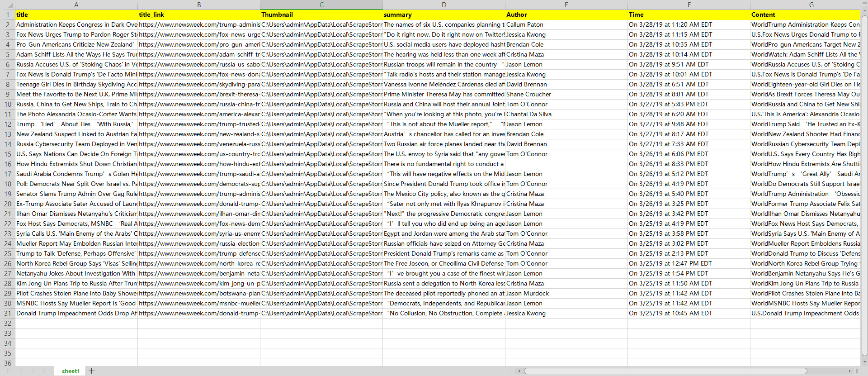868x376 pixels.
Task: Select title cell 'Fox News Urges Trump to Pardon Roger'
Action: [x=76, y=34]
